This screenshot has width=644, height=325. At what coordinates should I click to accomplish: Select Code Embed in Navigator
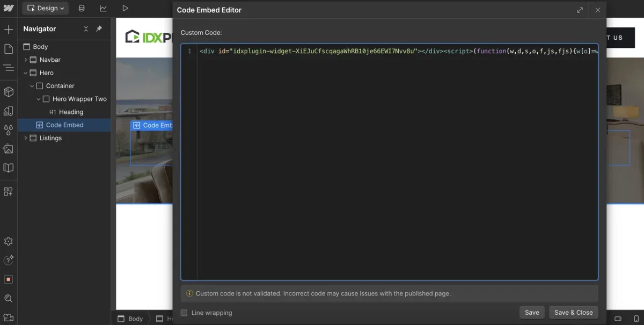[x=64, y=125]
